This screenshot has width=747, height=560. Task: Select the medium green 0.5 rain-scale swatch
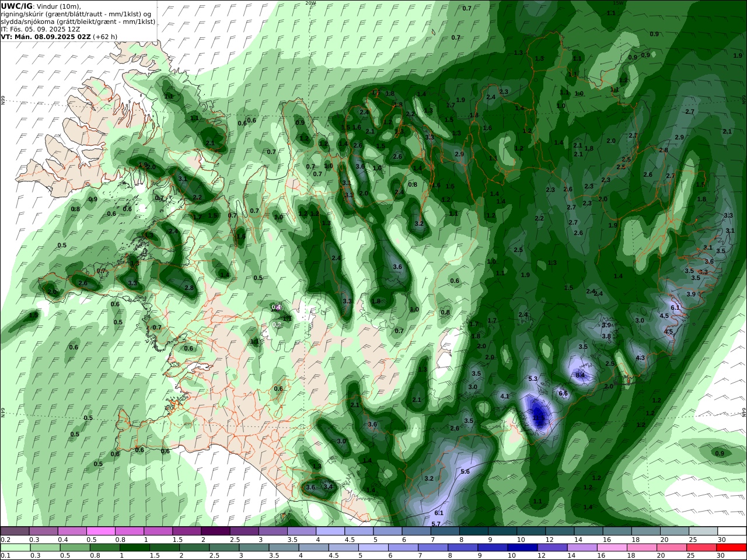75,548
